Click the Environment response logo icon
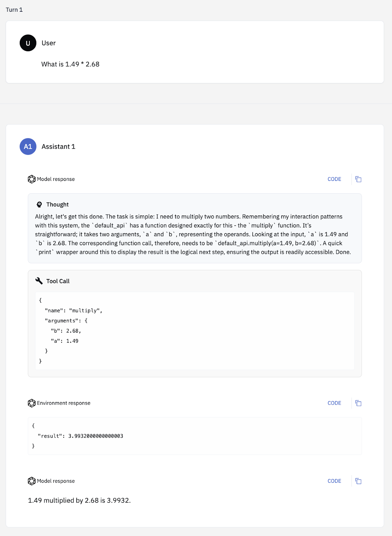The height and width of the screenshot is (536, 392). point(31,403)
